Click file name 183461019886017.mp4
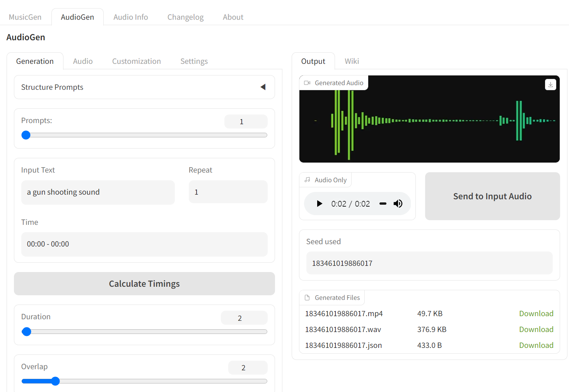The width and height of the screenshot is (569, 392). [x=344, y=313]
